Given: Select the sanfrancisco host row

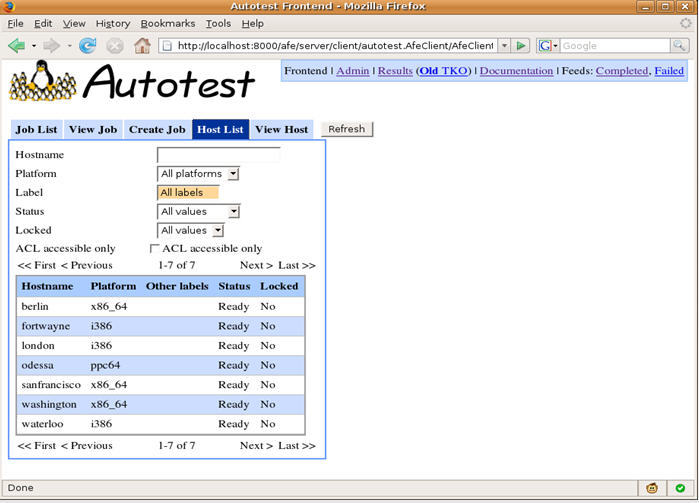Looking at the screenshot, I should pyautogui.click(x=160, y=385).
